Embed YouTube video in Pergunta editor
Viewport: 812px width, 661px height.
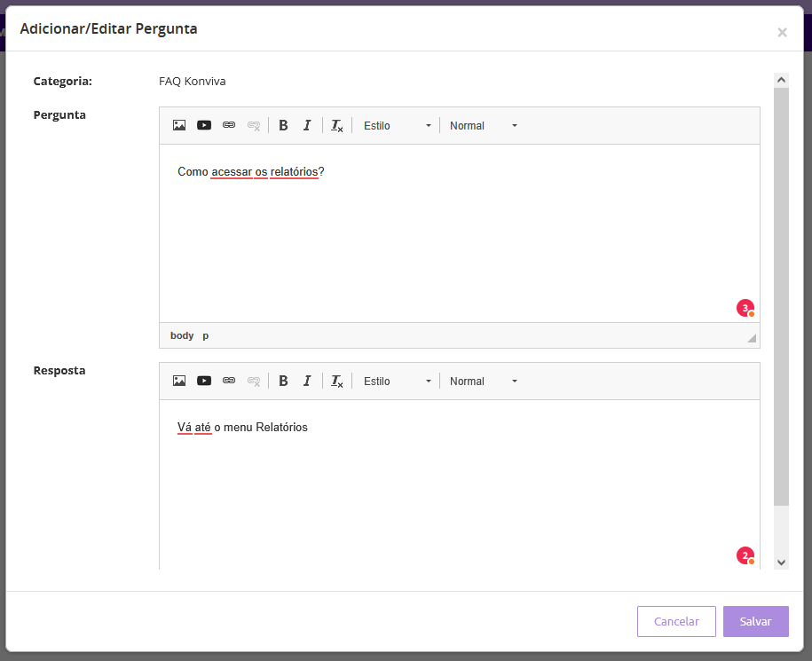[x=204, y=126]
